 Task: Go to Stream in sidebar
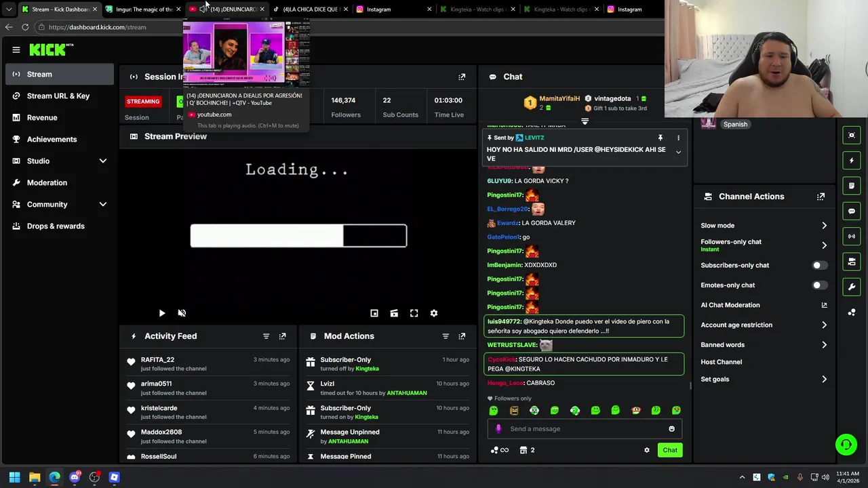[60, 74]
